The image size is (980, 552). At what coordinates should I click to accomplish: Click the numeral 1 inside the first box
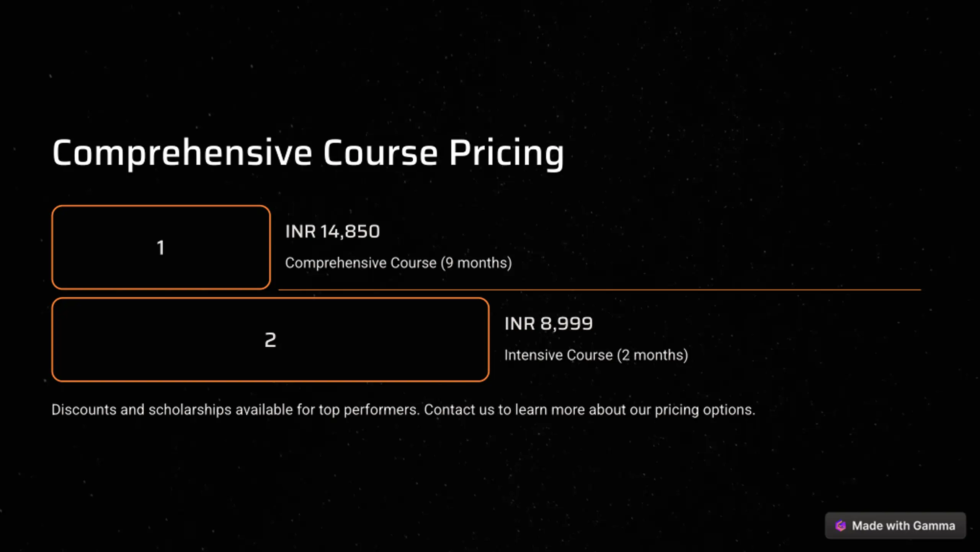161,247
